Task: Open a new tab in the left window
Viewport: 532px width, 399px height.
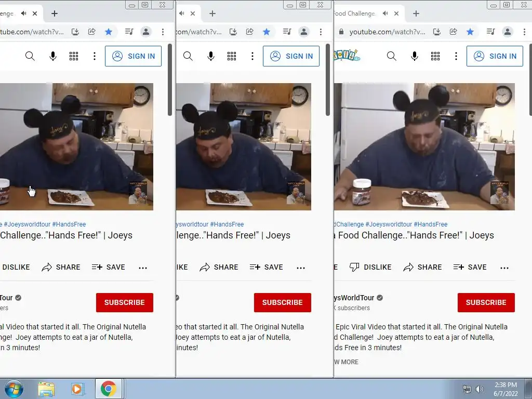Action: (x=54, y=14)
